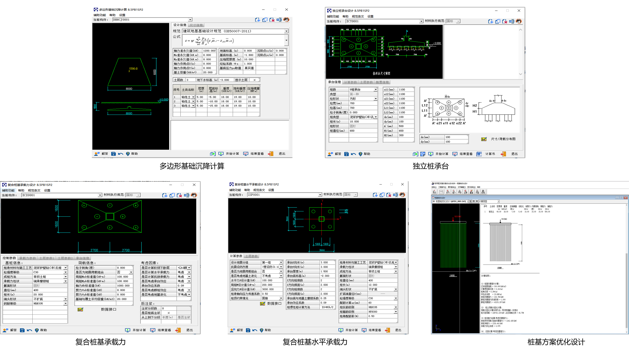The image size is (629, 364).
Task: Click exit door icon in 复合桩基水平承载力设计 window
Action: pyautogui.click(x=387, y=330)
